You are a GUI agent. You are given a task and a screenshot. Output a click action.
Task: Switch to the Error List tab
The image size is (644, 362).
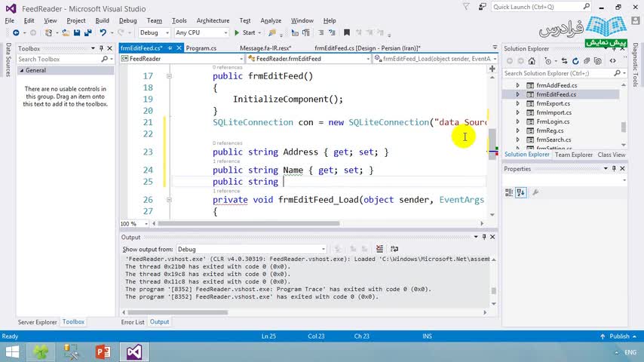tap(133, 322)
